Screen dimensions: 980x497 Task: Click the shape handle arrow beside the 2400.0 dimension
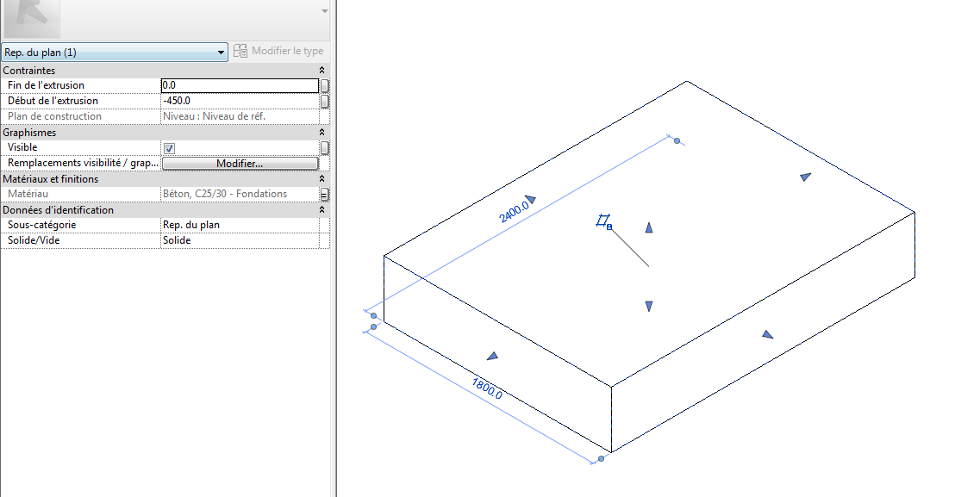530,199
